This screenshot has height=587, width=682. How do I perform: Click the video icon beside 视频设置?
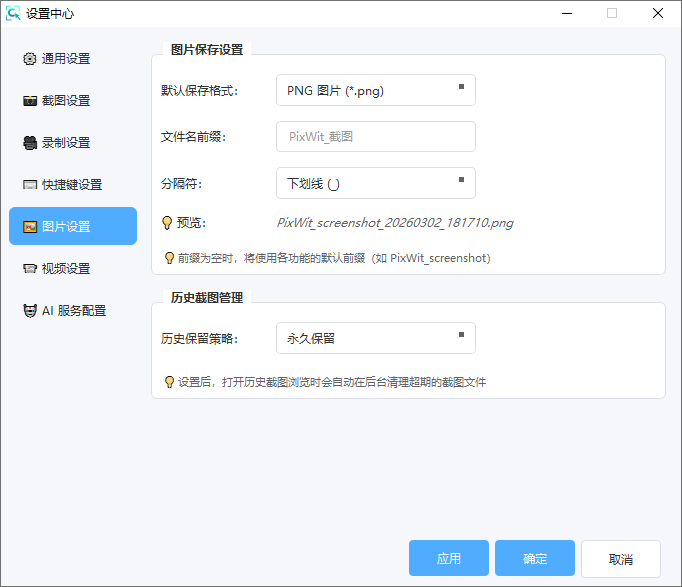[x=30, y=269]
